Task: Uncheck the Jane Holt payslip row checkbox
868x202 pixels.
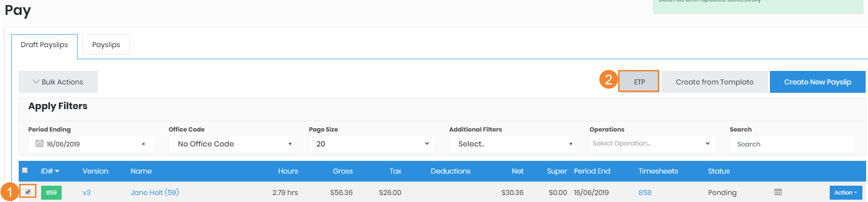Action: 28,192
